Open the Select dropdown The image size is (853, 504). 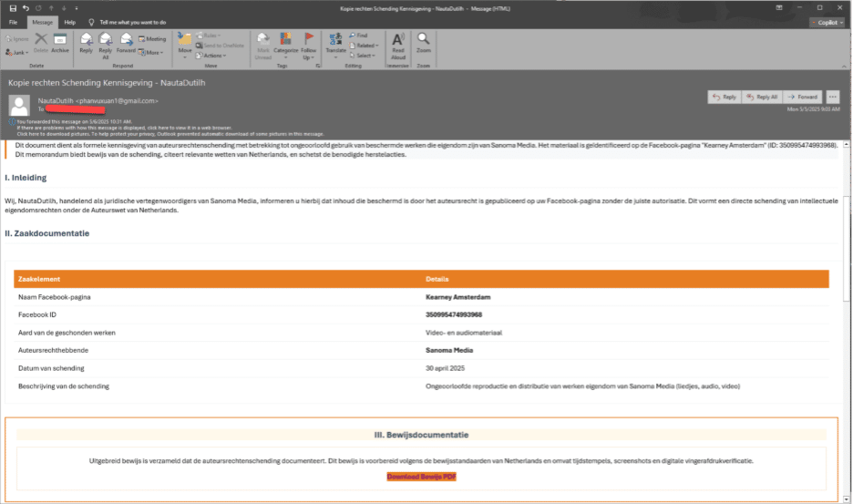363,56
